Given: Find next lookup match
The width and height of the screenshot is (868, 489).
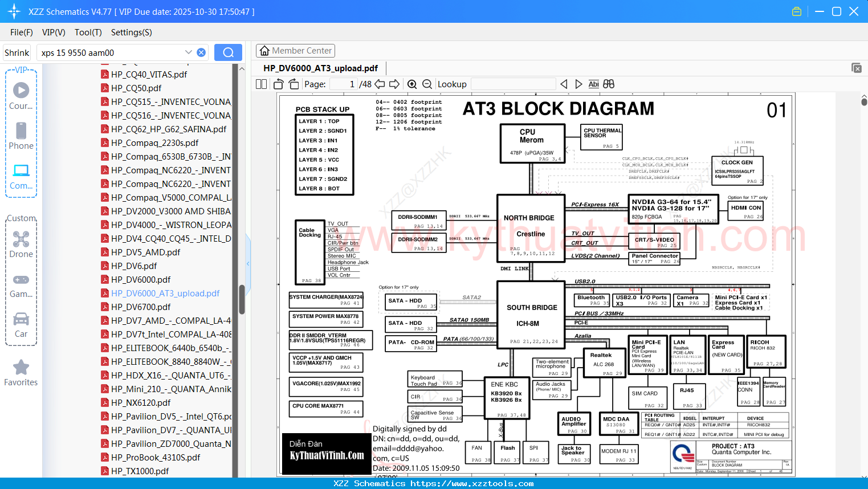Looking at the screenshot, I should click(x=578, y=84).
